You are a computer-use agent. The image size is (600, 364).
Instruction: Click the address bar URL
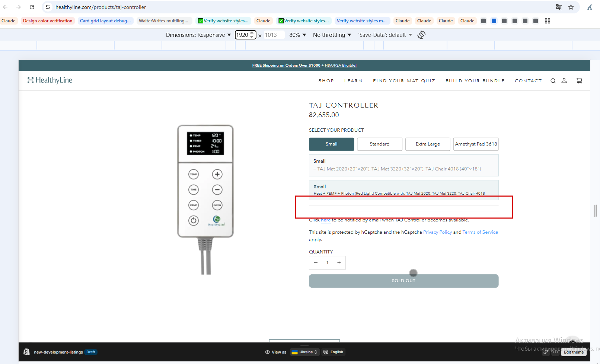tap(100, 7)
